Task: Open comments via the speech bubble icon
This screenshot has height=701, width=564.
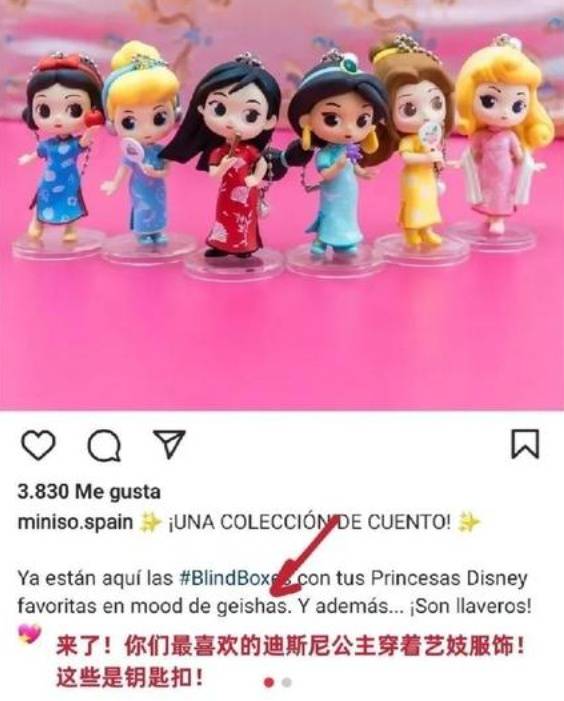Action: coord(104,445)
